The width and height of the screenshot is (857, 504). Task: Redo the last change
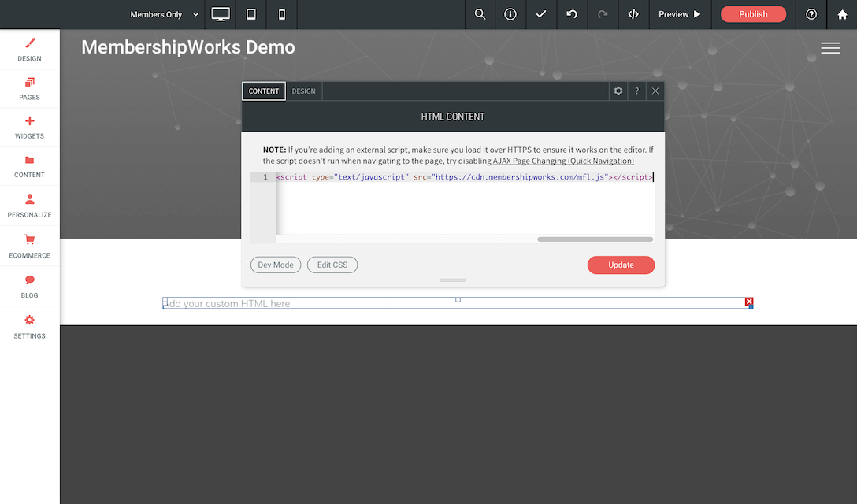pos(603,14)
